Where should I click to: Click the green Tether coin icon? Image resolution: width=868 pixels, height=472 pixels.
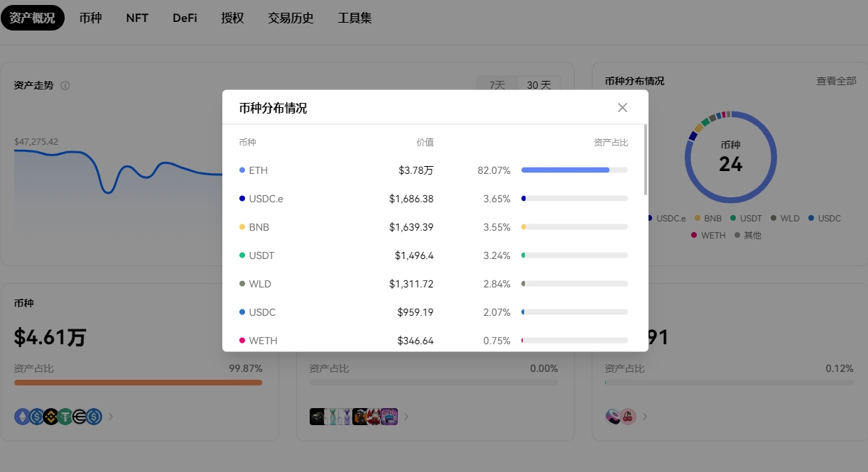[x=65, y=417]
